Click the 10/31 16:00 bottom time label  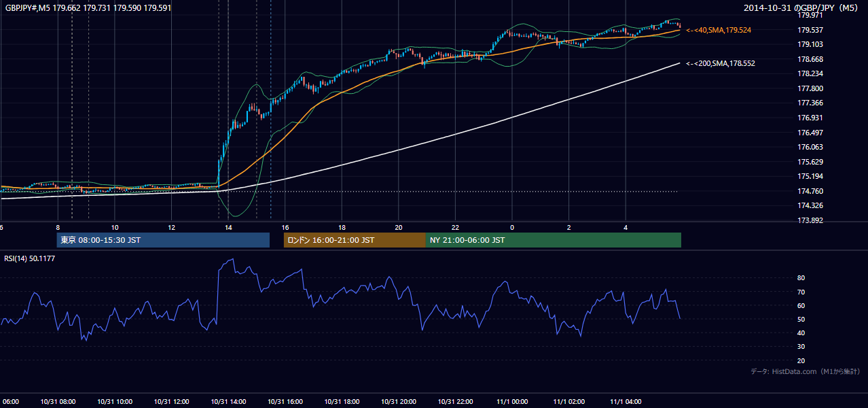point(285,401)
